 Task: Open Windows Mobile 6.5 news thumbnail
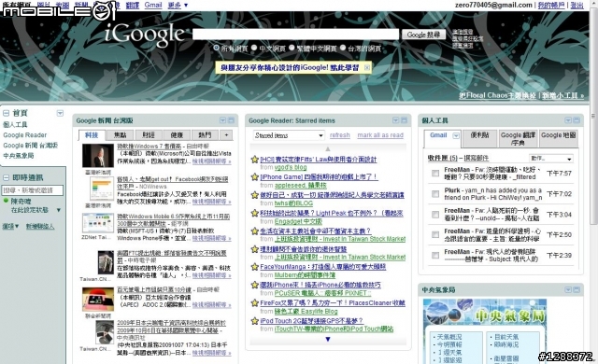98,223
